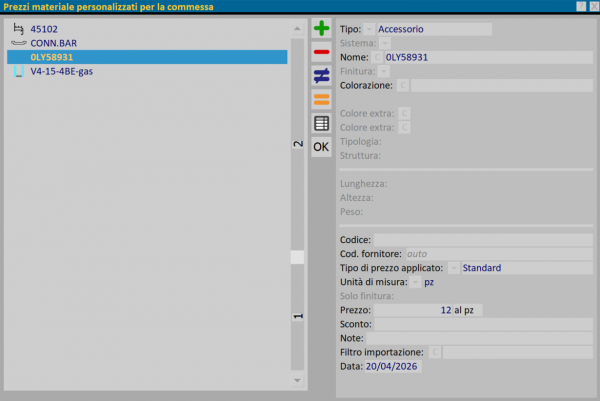600x401 pixels.
Task: Open the table grid icon
Action: 321,123
